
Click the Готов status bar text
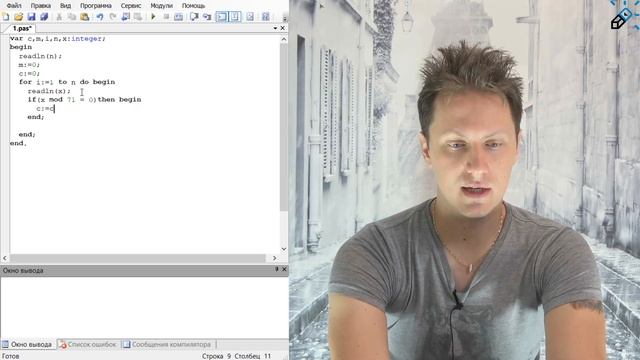coord(11,356)
